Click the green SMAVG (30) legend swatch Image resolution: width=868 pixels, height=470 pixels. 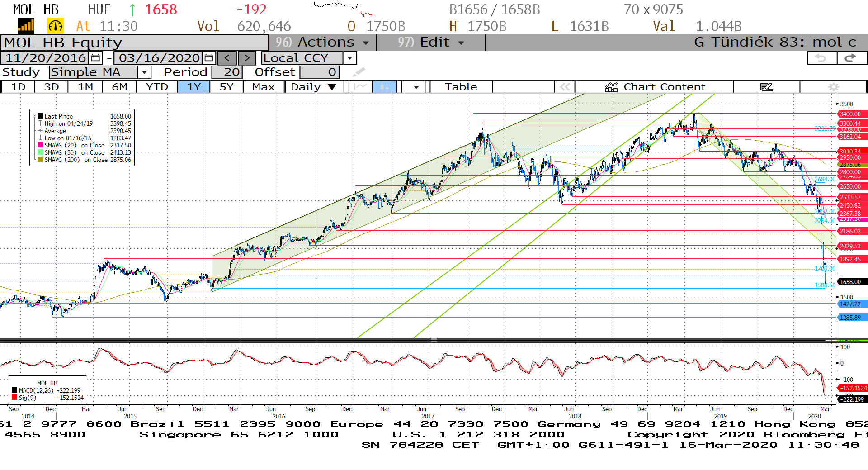tap(40, 152)
